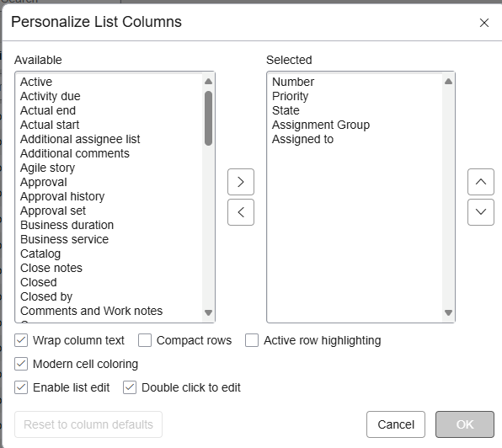Move selected column down with chevron

click(481, 212)
